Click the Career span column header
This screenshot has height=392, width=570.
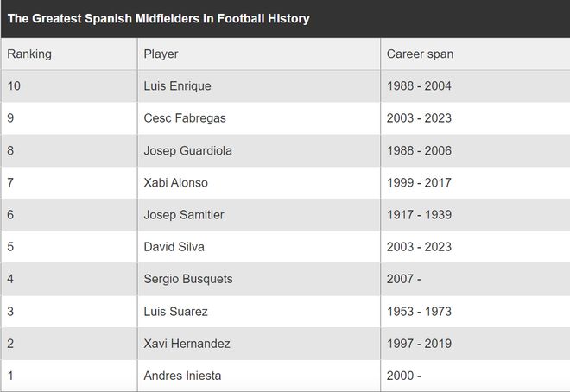pyautogui.click(x=420, y=54)
